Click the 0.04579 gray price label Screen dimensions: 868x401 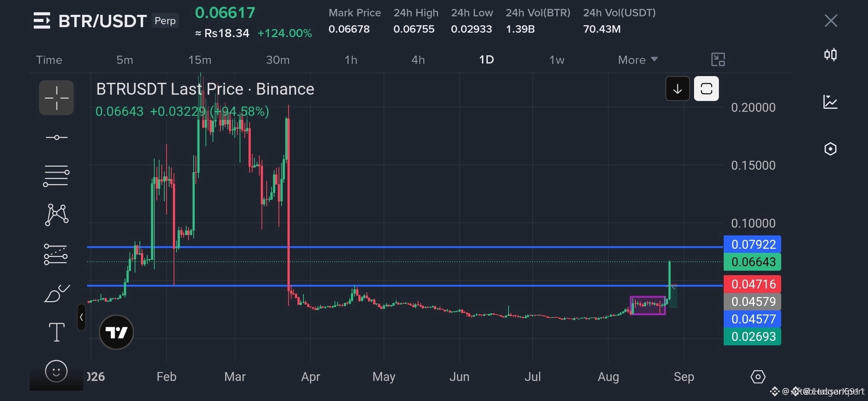point(752,301)
